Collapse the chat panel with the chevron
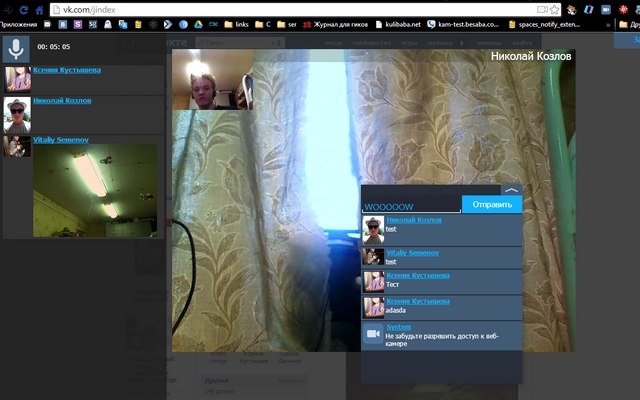Image resolution: width=640 pixels, height=400 pixels. click(x=511, y=190)
